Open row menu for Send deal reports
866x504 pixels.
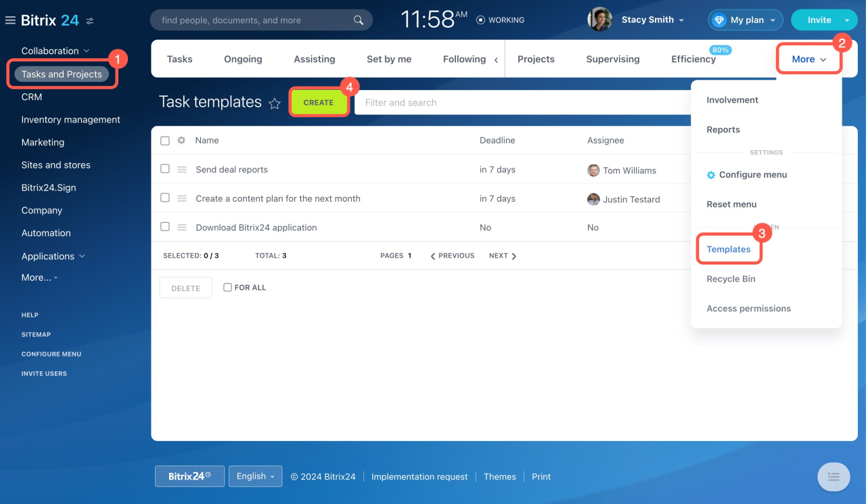pos(182,170)
